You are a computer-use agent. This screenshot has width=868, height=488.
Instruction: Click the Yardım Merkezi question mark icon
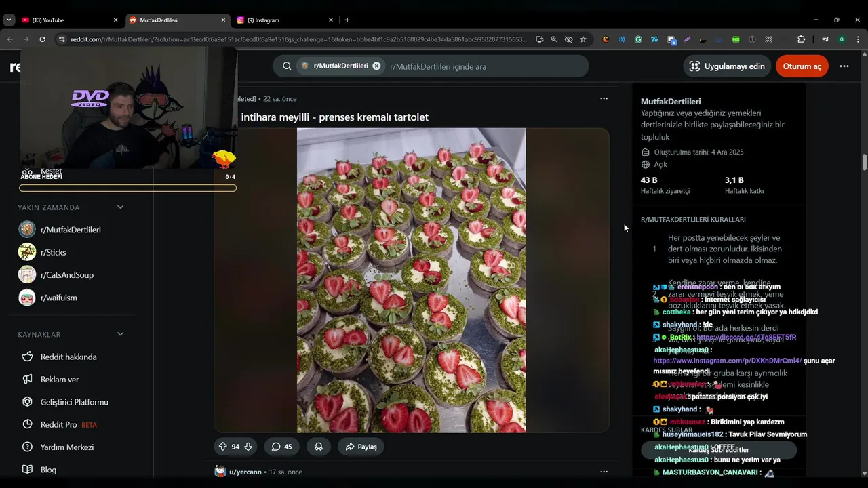27,447
